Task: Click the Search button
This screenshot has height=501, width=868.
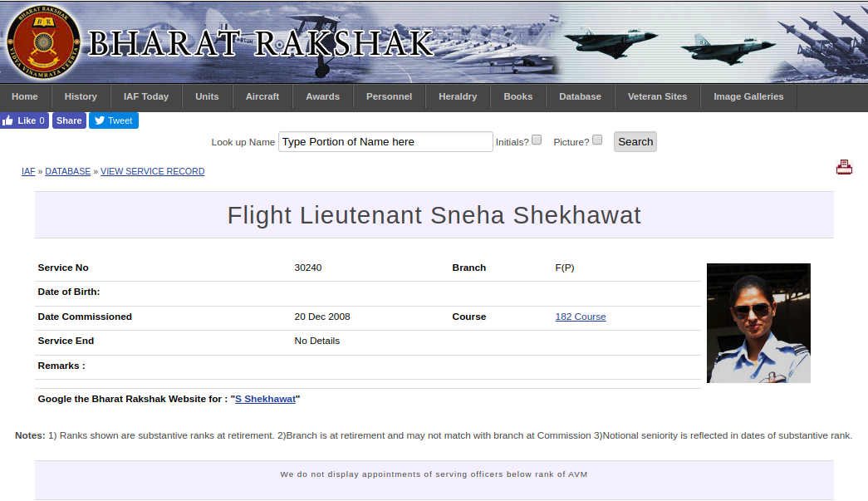Action: 635,142
